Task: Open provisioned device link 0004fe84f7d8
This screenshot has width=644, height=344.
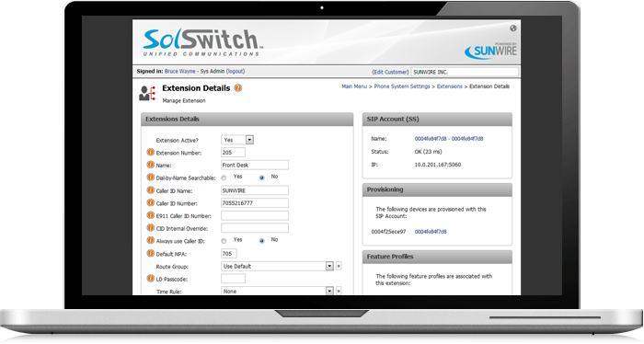Action: pos(431,232)
